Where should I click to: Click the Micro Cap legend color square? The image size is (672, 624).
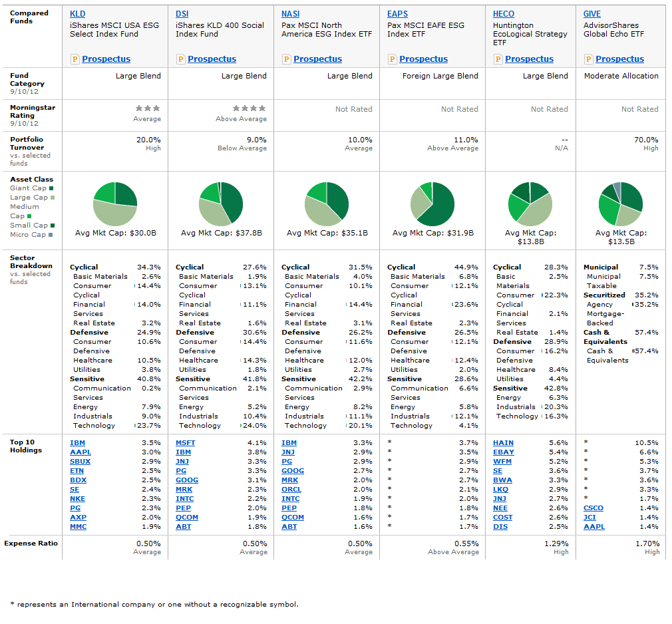click(51, 235)
